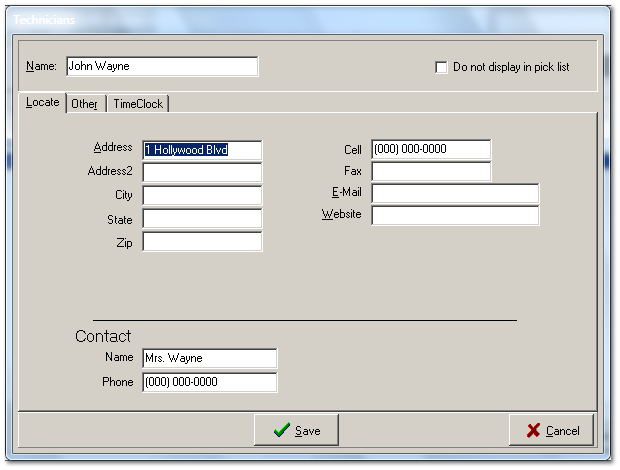Click the Cancel button

(x=551, y=430)
